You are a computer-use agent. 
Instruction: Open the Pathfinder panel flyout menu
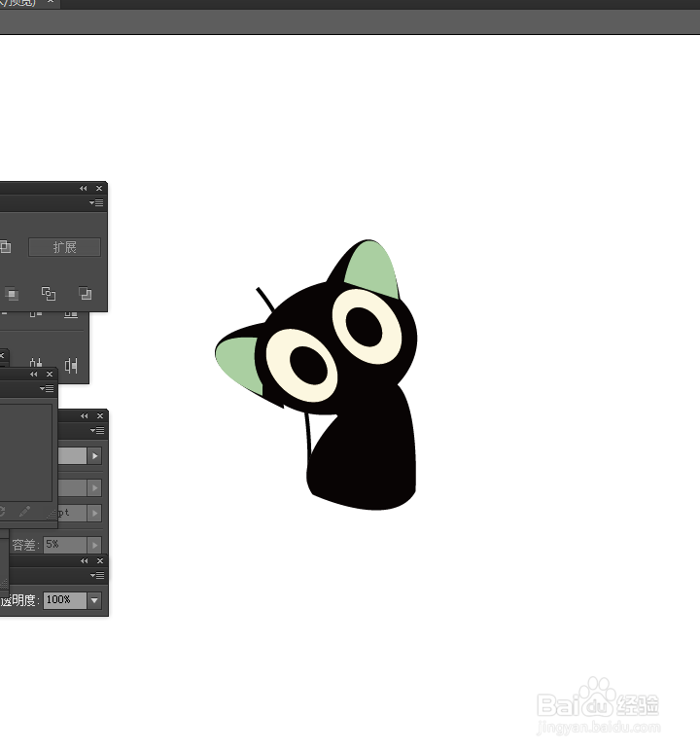[x=96, y=203]
